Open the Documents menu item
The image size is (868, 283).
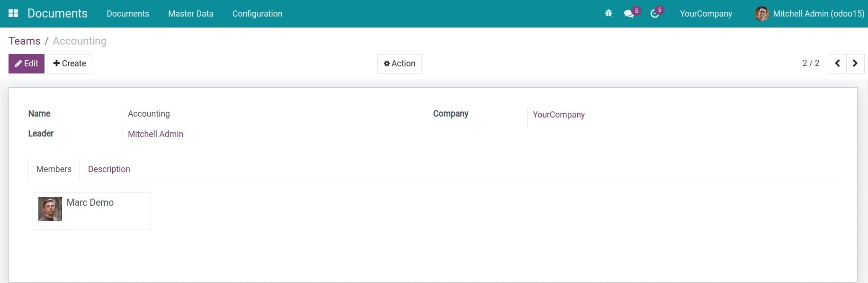click(x=128, y=14)
